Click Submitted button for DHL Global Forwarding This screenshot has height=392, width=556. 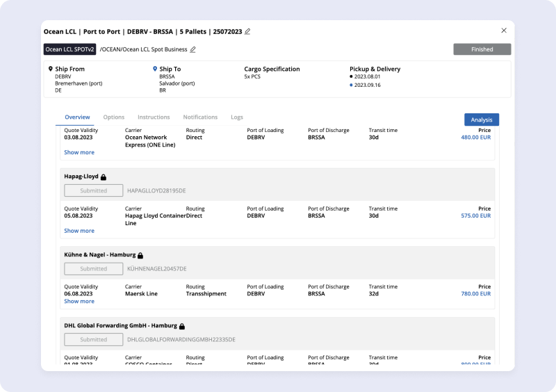tap(94, 339)
